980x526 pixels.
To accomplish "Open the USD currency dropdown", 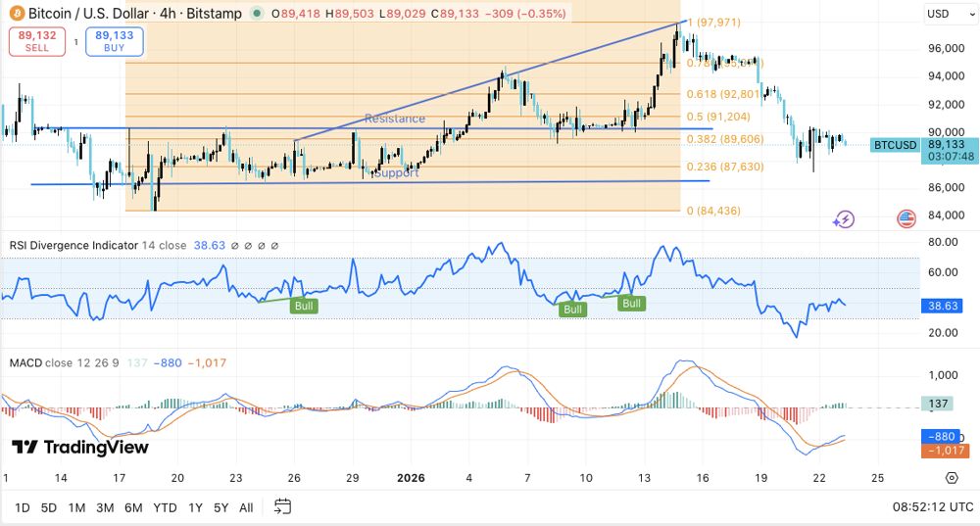I will click(x=947, y=14).
